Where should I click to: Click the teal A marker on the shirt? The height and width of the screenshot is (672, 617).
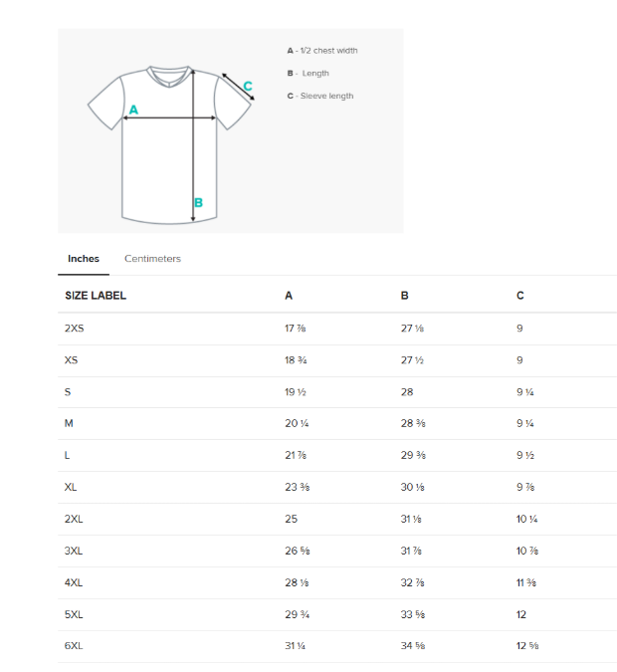point(133,109)
